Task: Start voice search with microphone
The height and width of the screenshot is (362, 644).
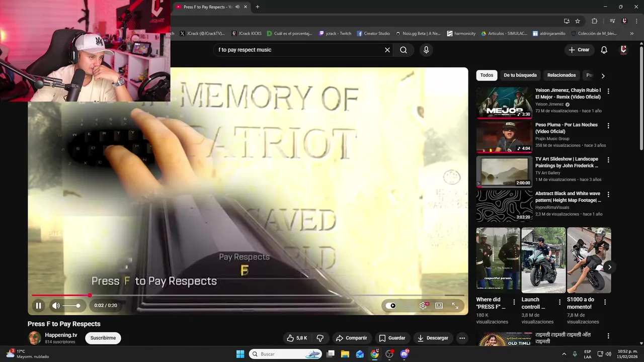Action: 426,50
